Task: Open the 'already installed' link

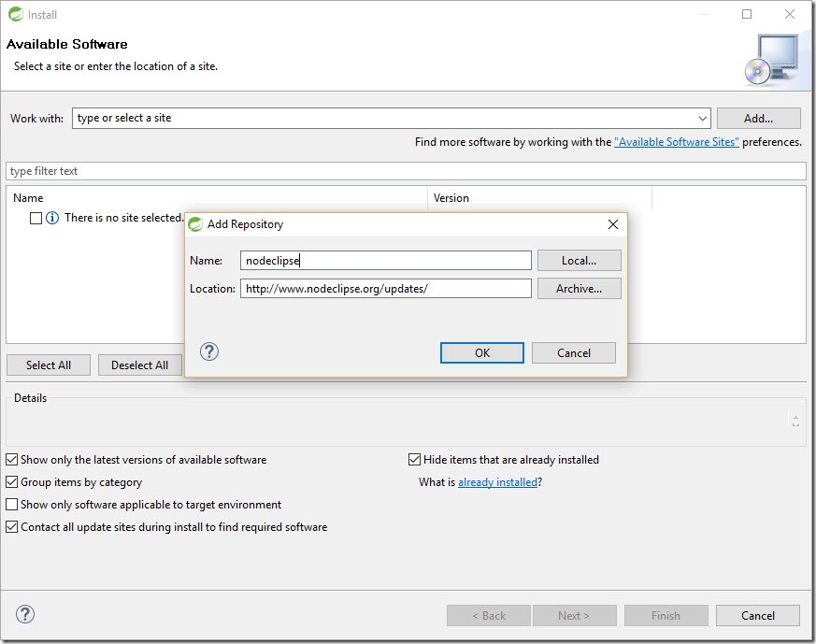Action: [x=497, y=482]
